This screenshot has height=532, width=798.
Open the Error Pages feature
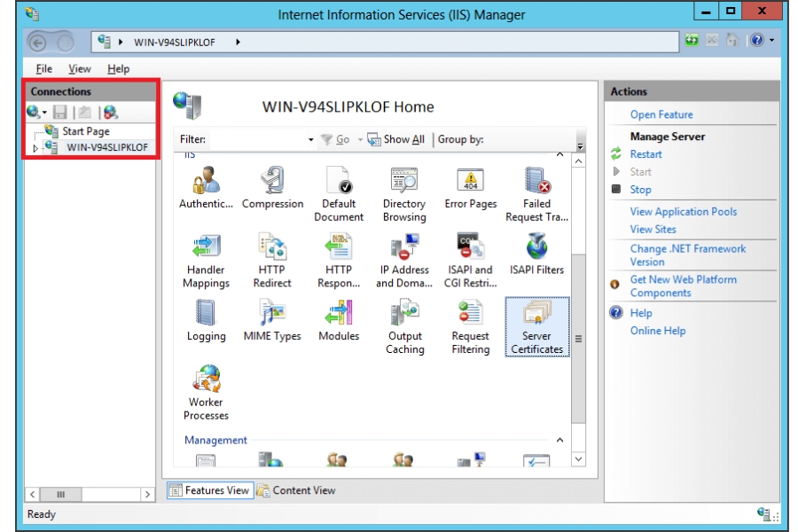[x=470, y=187]
